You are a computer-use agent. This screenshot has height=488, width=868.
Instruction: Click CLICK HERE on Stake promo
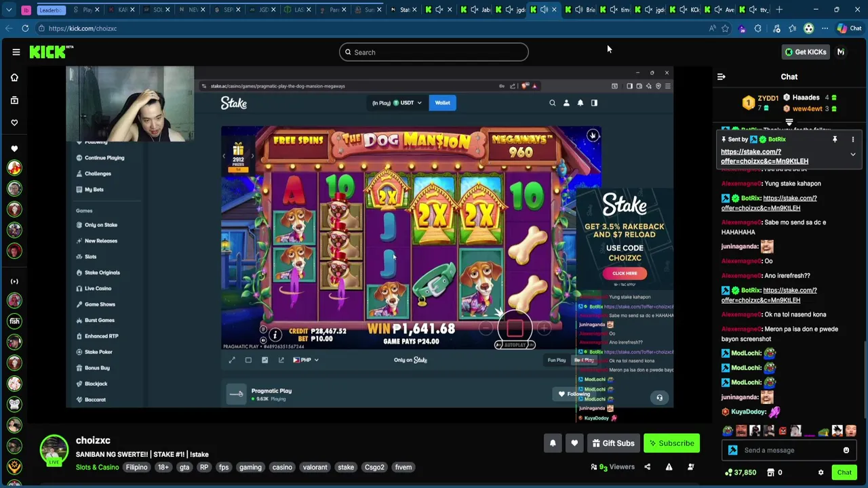[625, 273]
